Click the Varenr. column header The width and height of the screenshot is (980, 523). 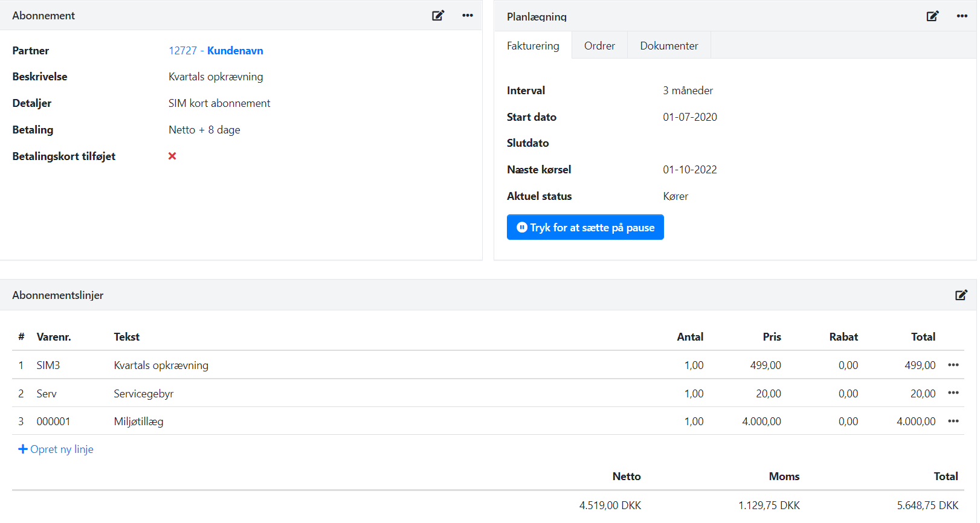coord(54,337)
